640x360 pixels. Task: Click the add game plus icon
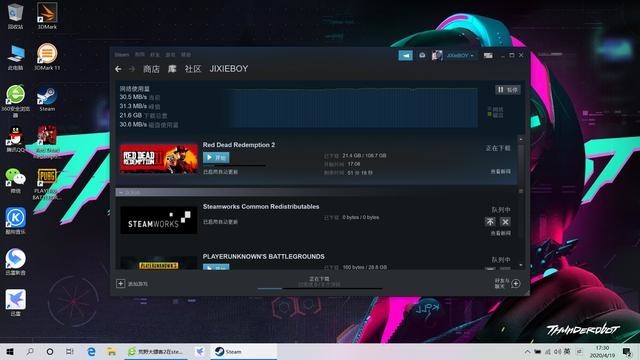pyautogui.click(x=120, y=283)
